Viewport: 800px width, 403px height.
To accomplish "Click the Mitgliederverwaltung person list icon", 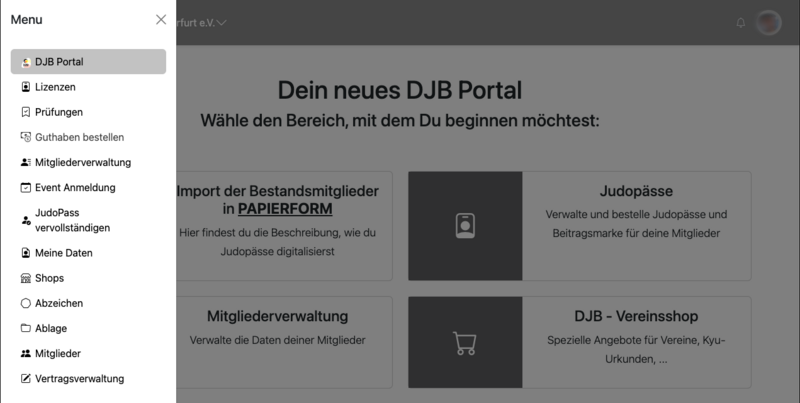I will click(26, 162).
